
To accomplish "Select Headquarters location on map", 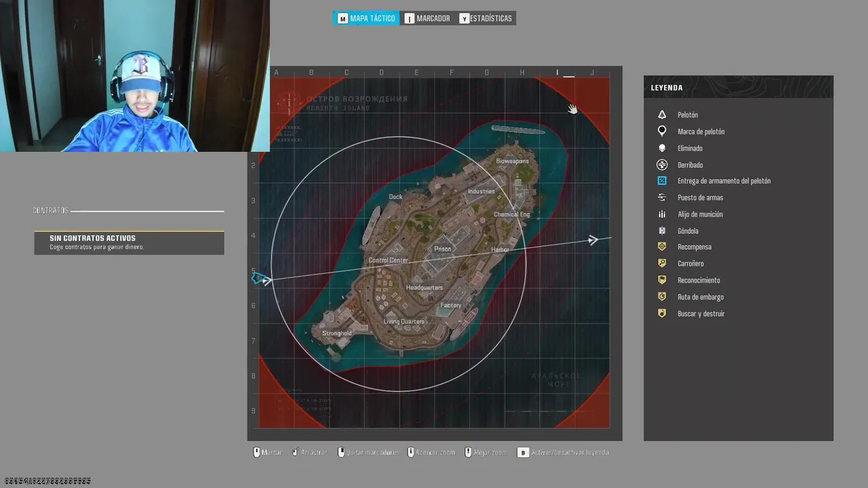I will click(425, 287).
